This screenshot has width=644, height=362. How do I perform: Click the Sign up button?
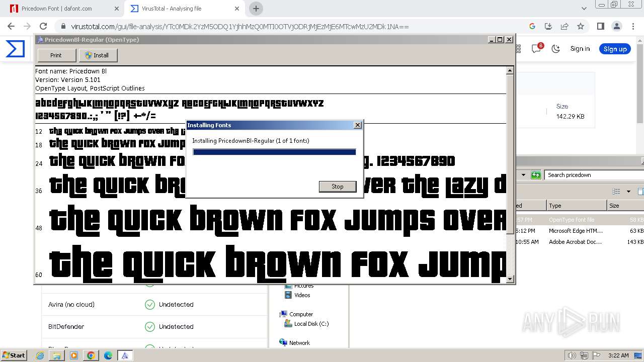click(615, 49)
